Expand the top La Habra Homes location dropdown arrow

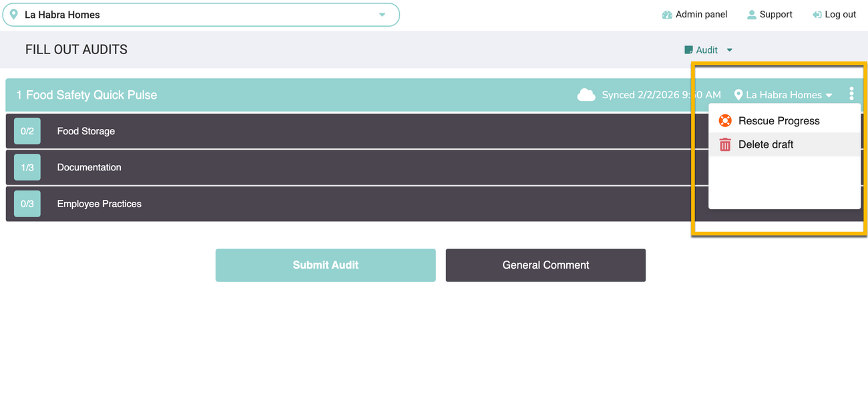pyautogui.click(x=382, y=15)
